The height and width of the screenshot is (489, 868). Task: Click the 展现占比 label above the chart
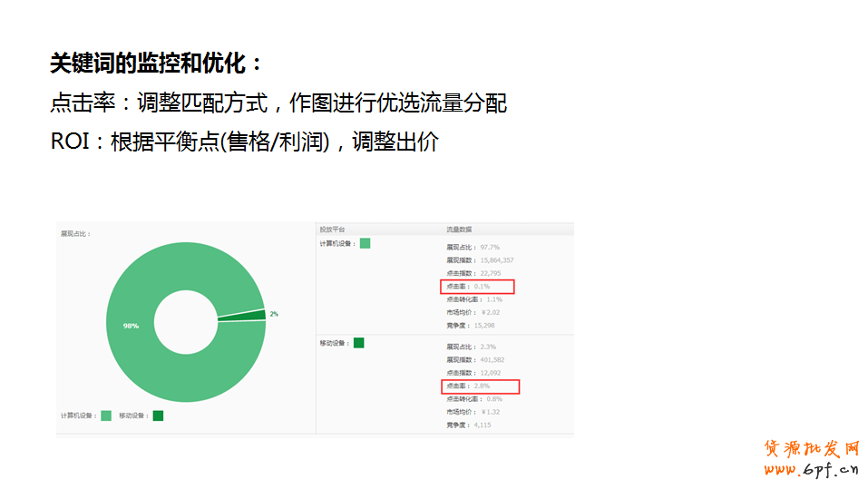[x=75, y=234]
